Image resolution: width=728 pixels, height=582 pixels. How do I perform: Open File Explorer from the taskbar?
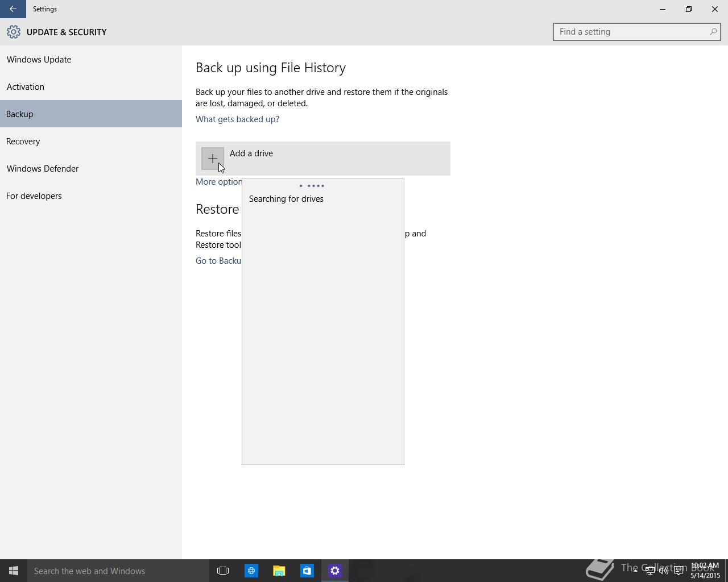279,571
